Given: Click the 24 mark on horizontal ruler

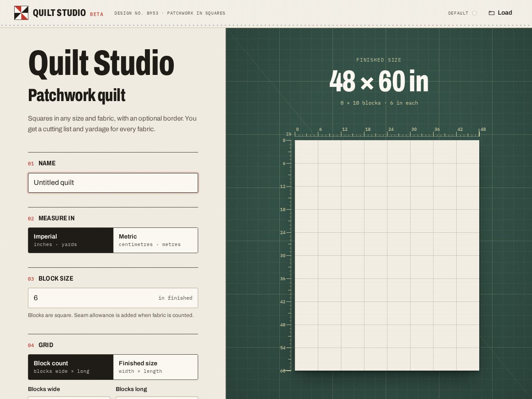Looking at the screenshot, I should click(x=391, y=129).
